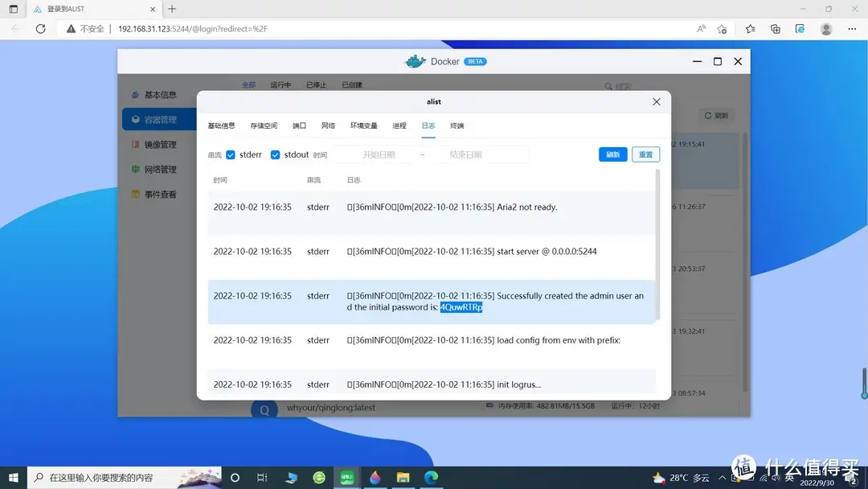The height and width of the screenshot is (489, 868).
Task: Select the 已停止 container filter tab
Action: [317, 84]
